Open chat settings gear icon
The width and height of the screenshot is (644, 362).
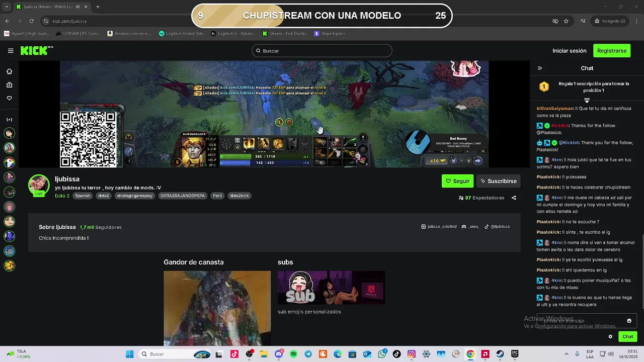click(610, 337)
